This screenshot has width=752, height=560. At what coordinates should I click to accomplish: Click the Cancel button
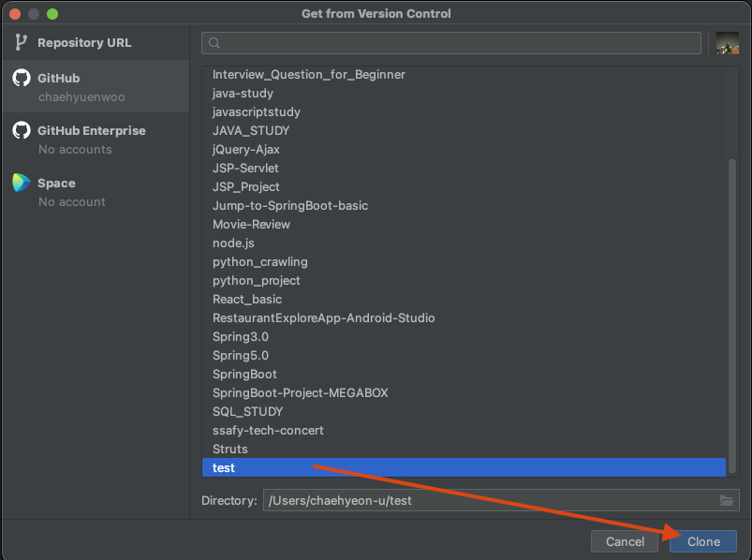(625, 542)
